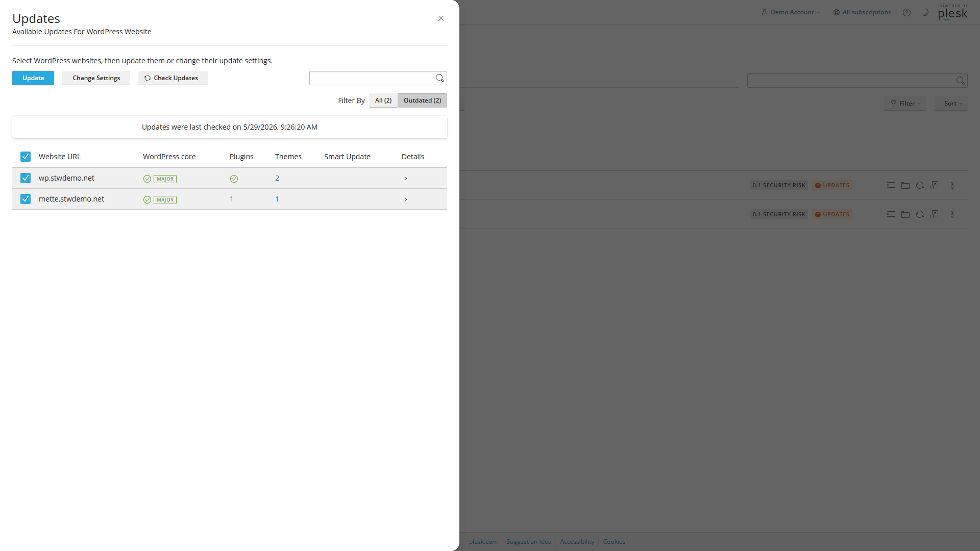Viewport: 980px width, 551px height.
Task: Open the three-dot menu in the lower site row
Action: [952, 214]
